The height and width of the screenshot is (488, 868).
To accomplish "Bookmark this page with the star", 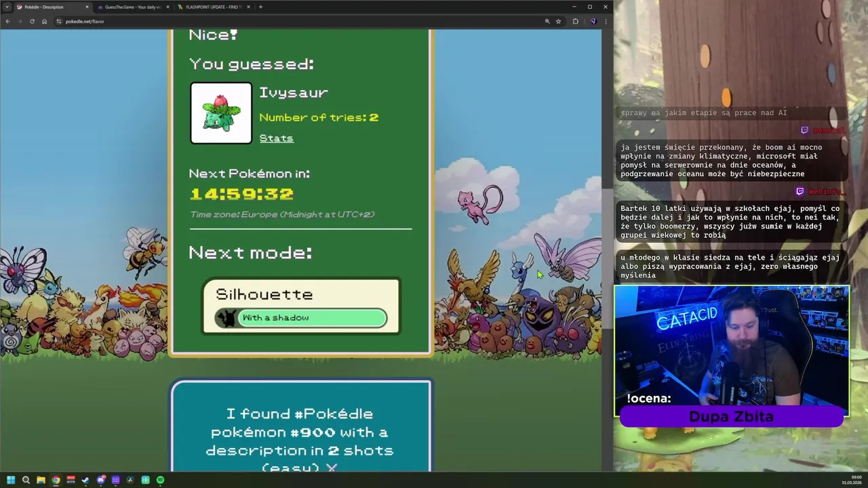I will tap(558, 21).
